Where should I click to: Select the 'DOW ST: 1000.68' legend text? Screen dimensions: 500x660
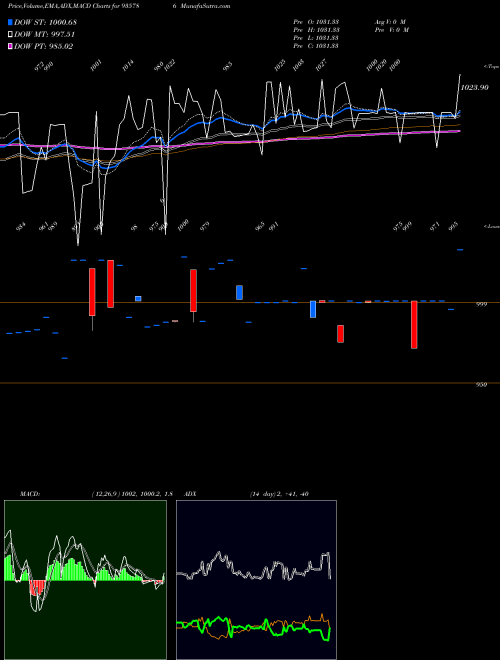point(45,22)
